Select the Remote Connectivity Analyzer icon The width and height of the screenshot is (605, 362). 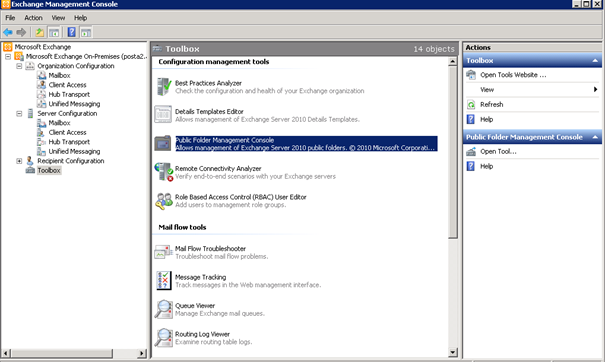tap(164, 172)
